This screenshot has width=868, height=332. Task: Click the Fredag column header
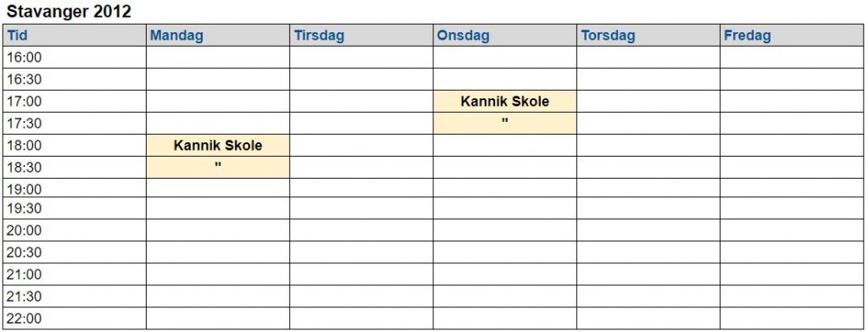coord(792,36)
